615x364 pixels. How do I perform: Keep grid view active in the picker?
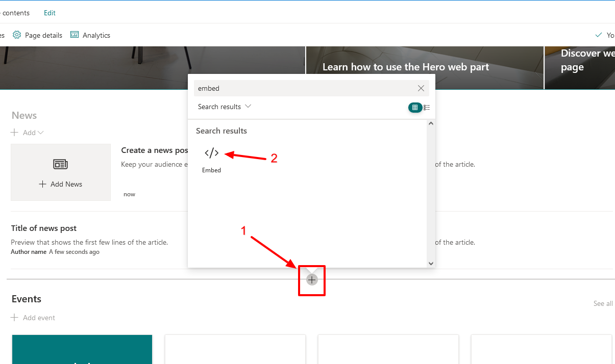[x=415, y=107]
